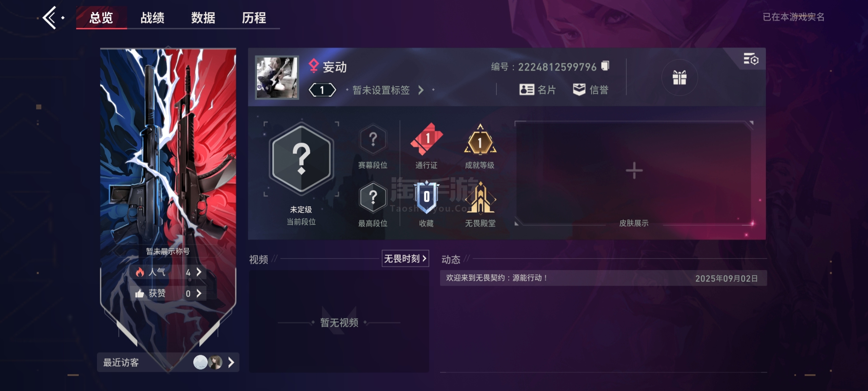Viewport: 868px width, 391px height.
Task: Tap the back arrow icon
Action: [50, 18]
